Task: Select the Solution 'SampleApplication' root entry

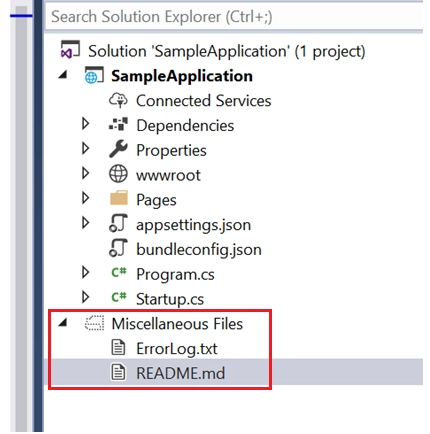Action: tap(227, 51)
